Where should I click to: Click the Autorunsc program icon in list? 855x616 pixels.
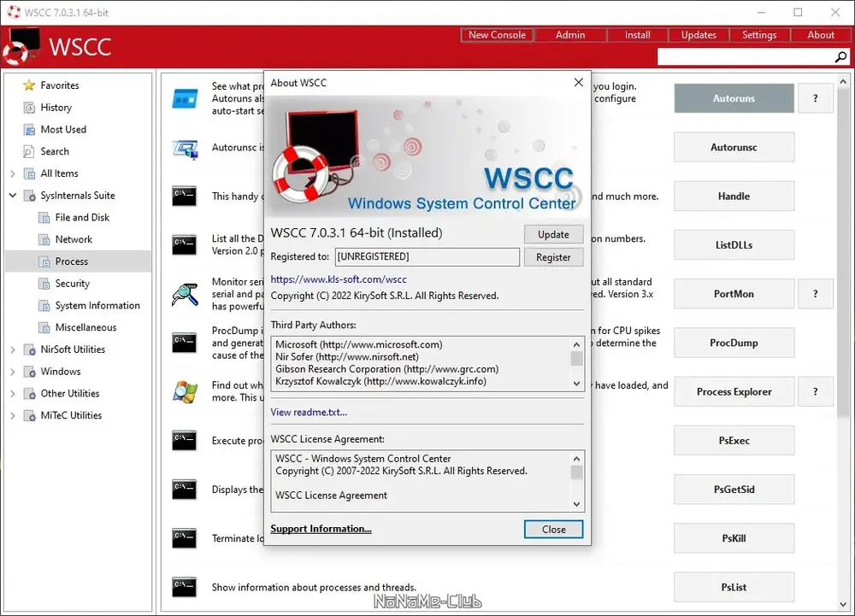coord(185,148)
